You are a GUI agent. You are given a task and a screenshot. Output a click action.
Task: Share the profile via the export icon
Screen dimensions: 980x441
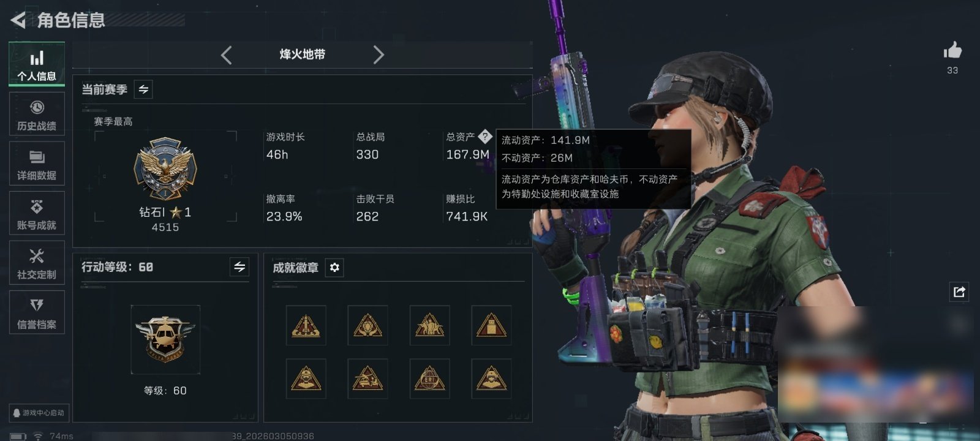tap(959, 292)
